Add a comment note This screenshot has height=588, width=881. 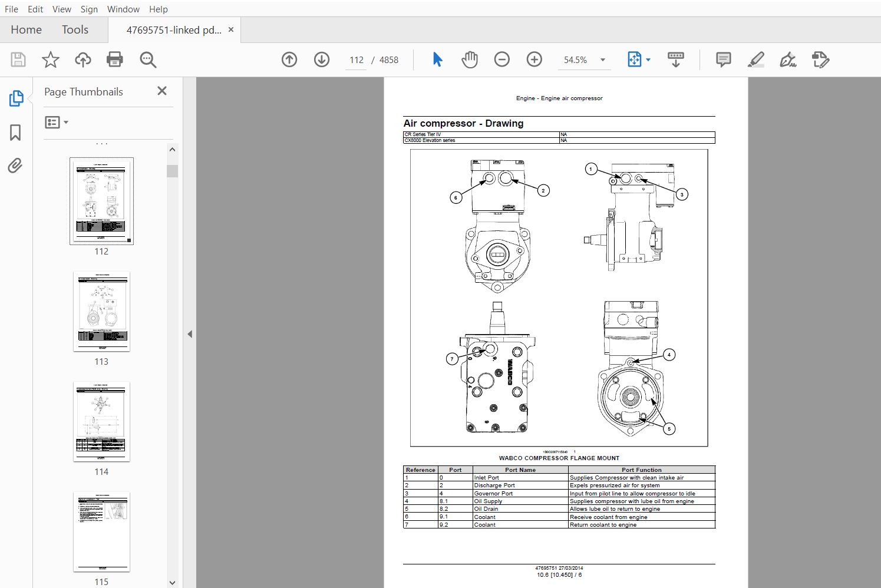click(724, 60)
